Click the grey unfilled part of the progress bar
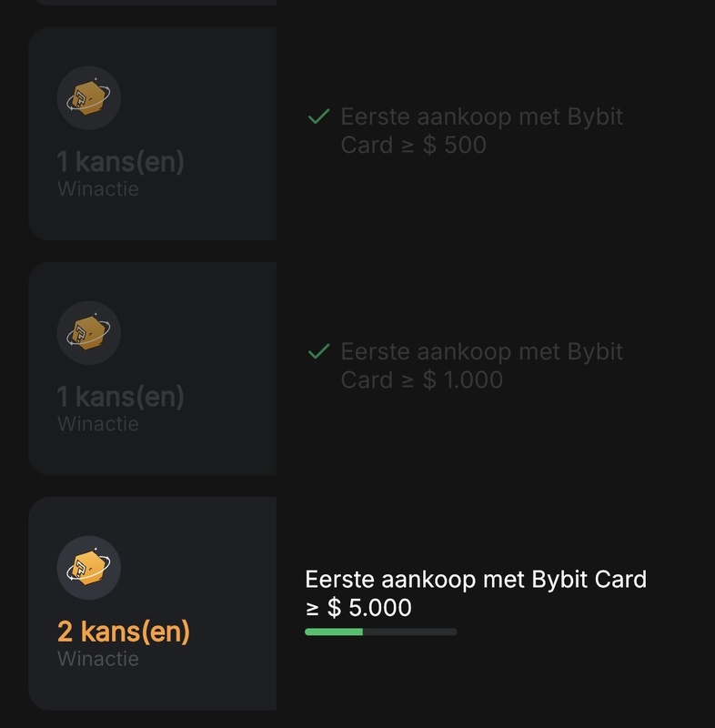This screenshot has height=728, width=715. pos(409,632)
